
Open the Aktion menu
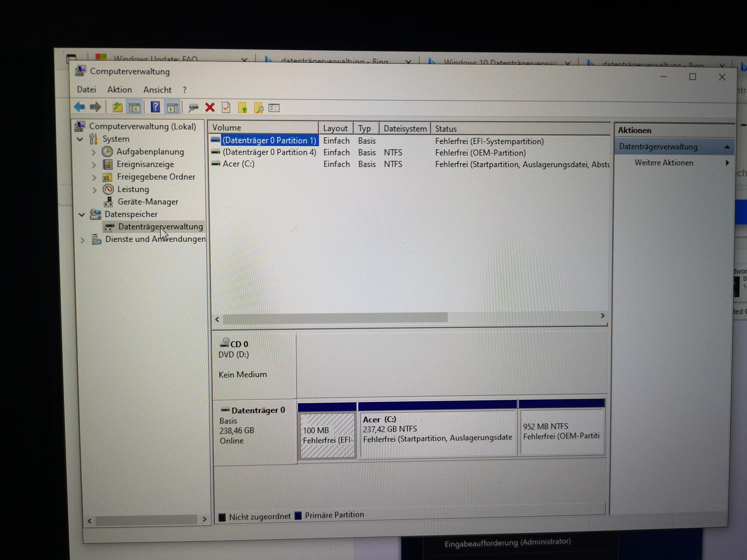pos(120,90)
